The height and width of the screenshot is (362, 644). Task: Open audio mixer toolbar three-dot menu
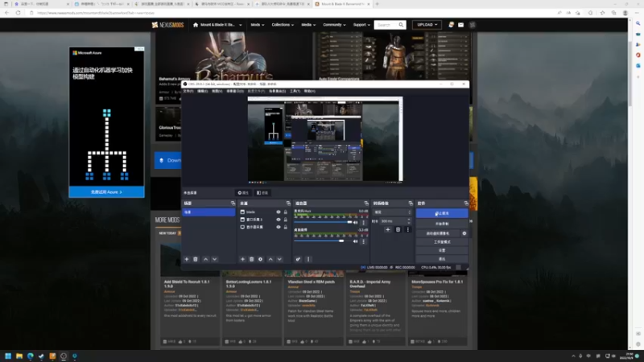coord(308,259)
